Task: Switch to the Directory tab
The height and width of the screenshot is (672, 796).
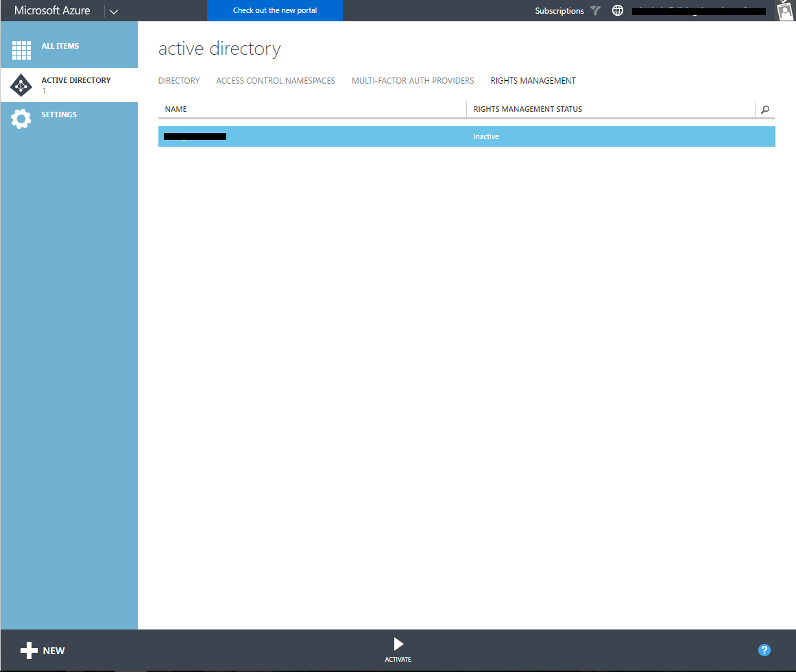Action: click(179, 81)
